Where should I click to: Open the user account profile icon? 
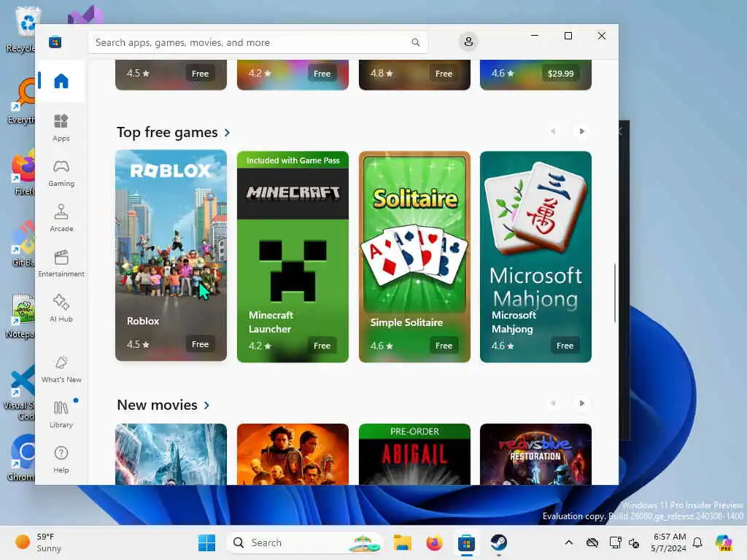pyautogui.click(x=468, y=42)
